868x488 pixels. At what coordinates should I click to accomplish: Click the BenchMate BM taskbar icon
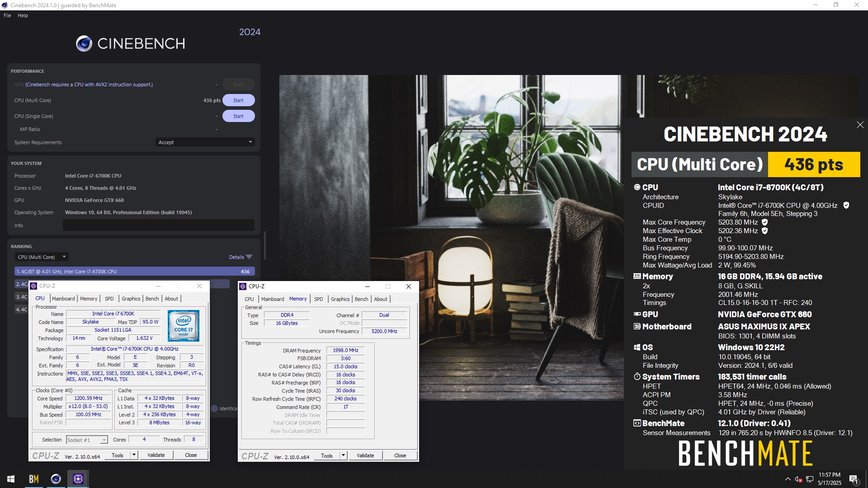34,479
